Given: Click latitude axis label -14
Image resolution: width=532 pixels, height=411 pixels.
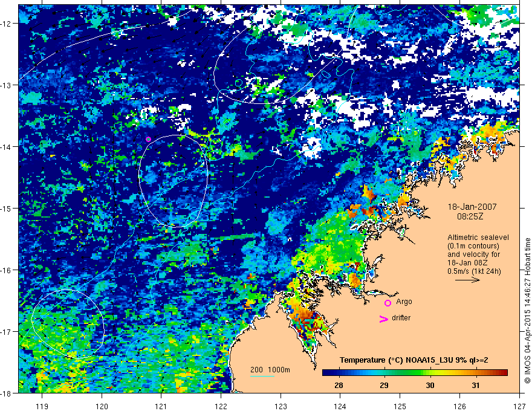Looking at the screenshot, I should [6, 147].
